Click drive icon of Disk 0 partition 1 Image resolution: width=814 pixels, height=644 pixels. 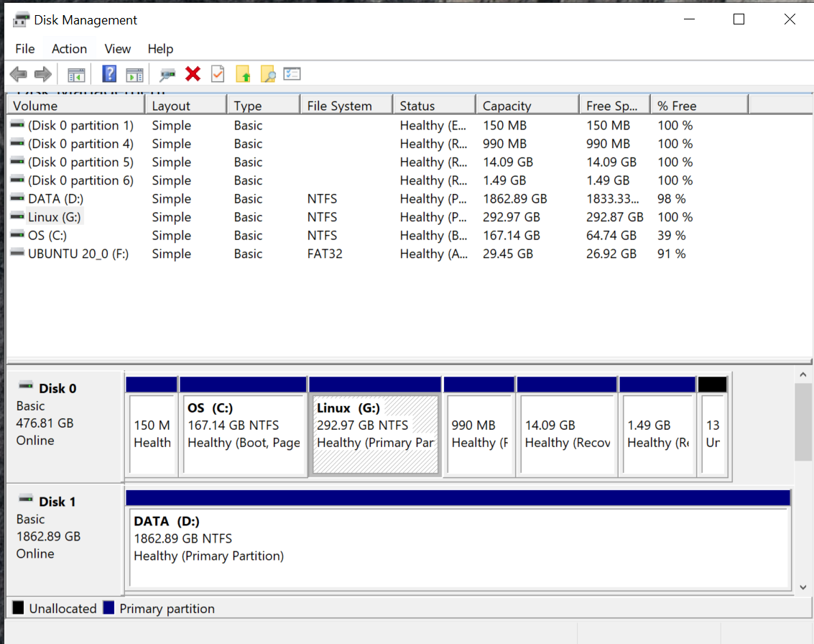click(x=17, y=124)
